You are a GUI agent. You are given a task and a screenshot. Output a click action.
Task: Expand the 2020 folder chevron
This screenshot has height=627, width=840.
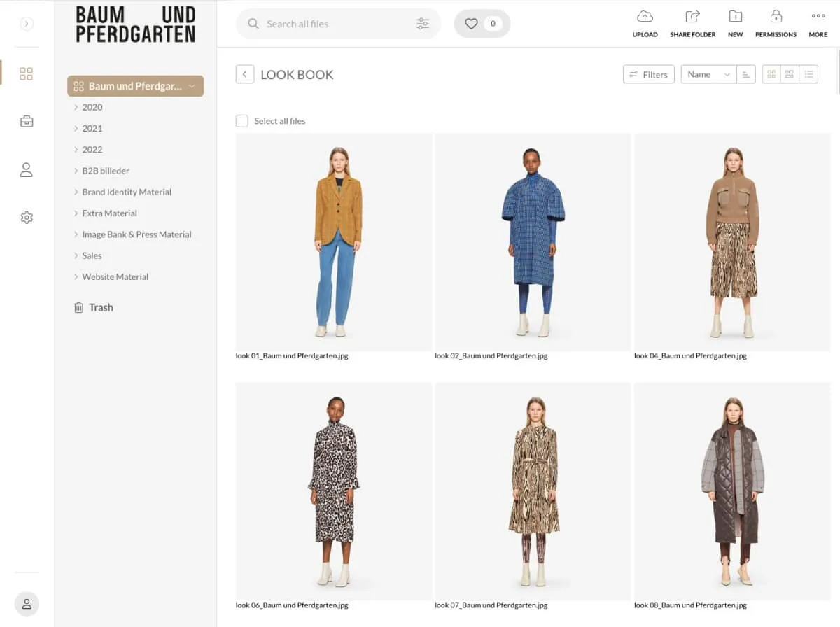point(76,107)
